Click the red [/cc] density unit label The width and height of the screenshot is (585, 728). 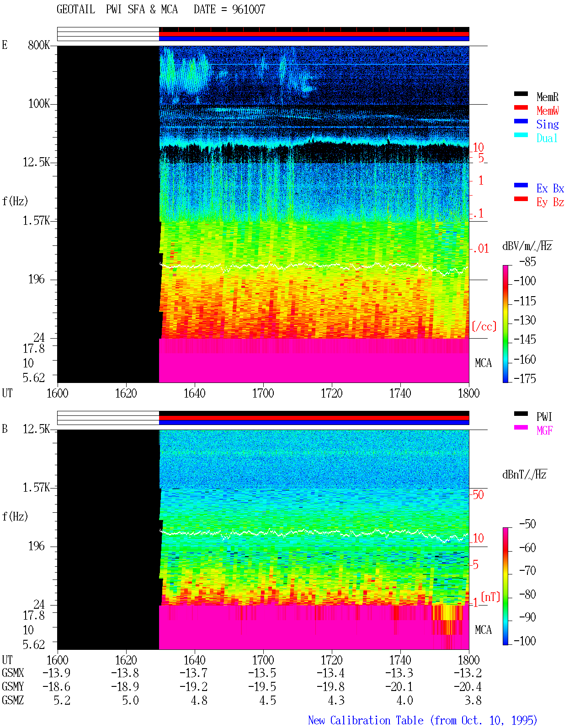(x=484, y=326)
